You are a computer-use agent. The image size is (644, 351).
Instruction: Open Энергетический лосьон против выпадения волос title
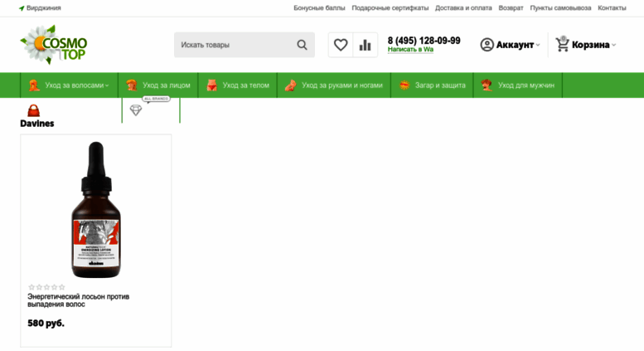pyautogui.click(x=79, y=300)
